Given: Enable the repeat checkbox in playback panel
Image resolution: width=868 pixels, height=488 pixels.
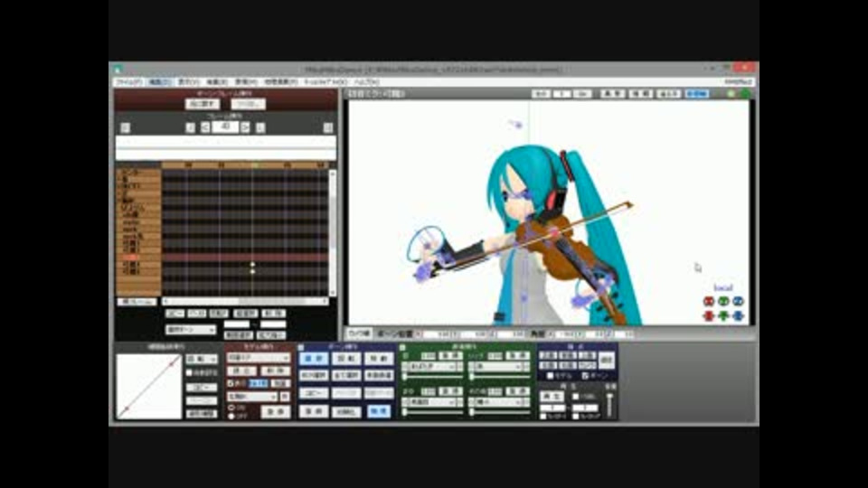Looking at the screenshot, I should (x=576, y=397).
